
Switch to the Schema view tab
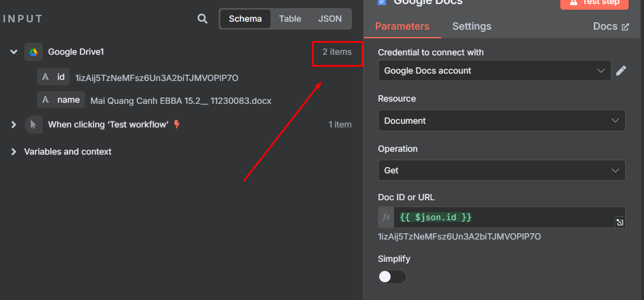(245, 19)
